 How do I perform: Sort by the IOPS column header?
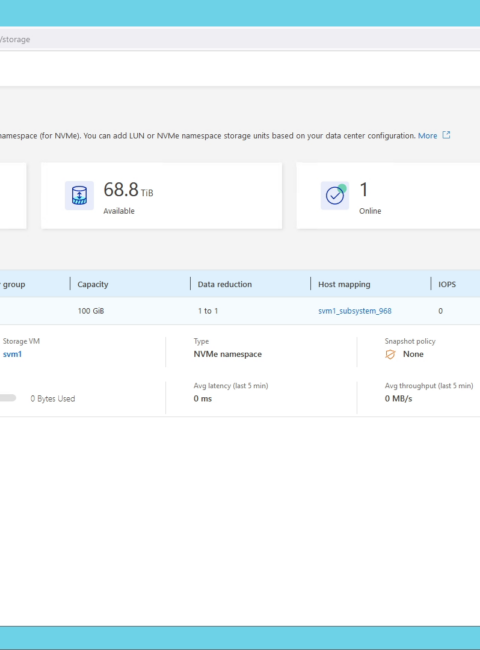[x=447, y=284]
